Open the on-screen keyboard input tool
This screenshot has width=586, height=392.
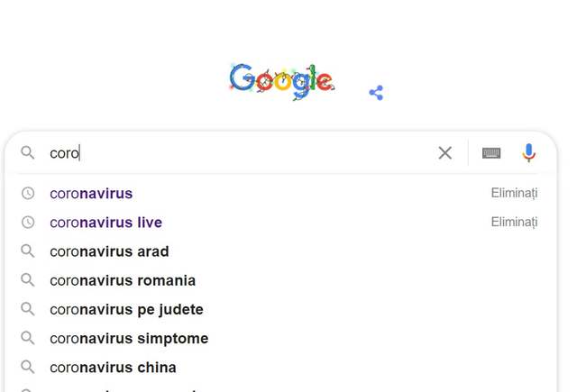[x=491, y=153]
